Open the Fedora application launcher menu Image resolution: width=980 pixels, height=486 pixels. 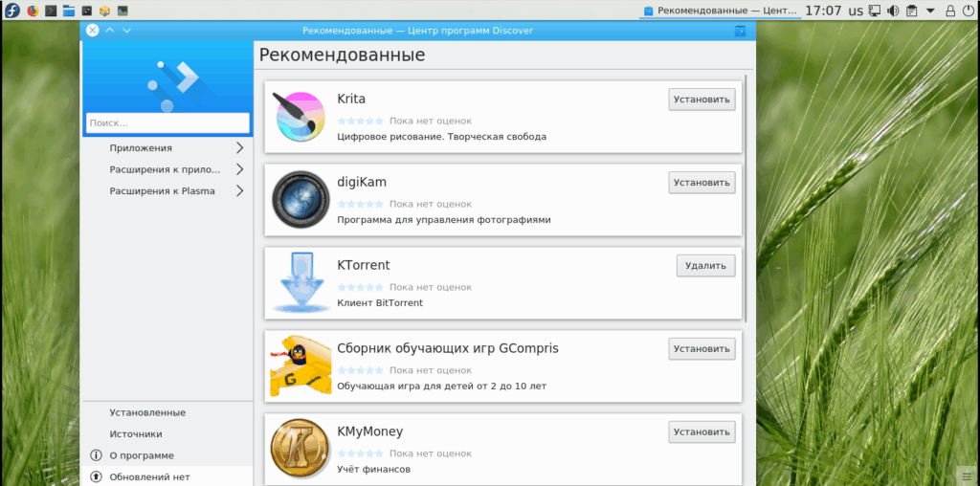click(11, 11)
